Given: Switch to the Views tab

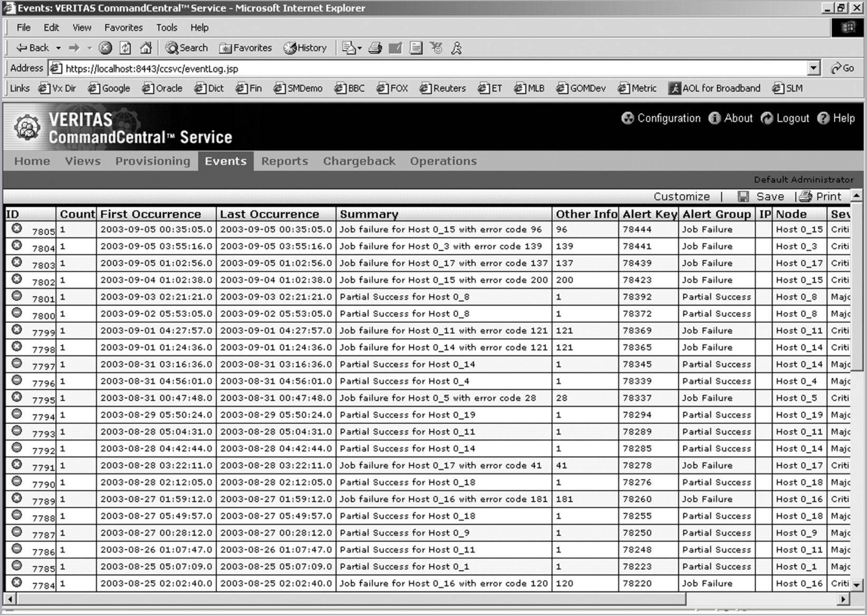Looking at the screenshot, I should [x=83, y=161].
